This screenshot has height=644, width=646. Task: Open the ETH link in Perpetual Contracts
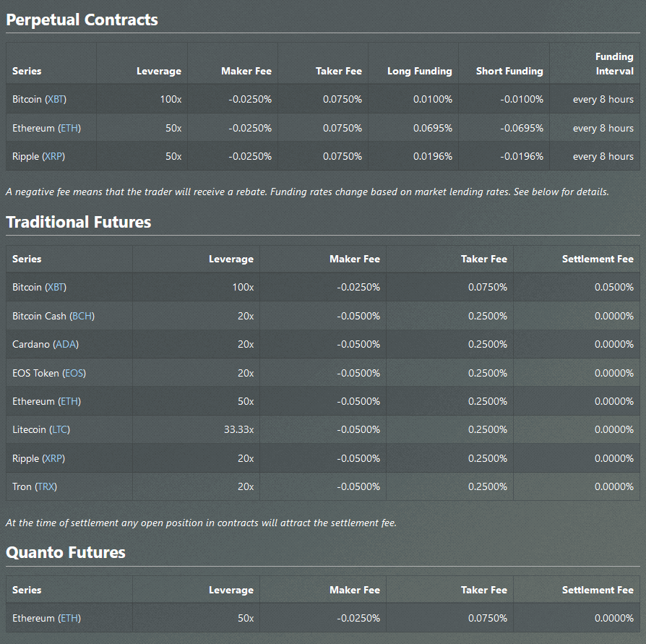69,128
